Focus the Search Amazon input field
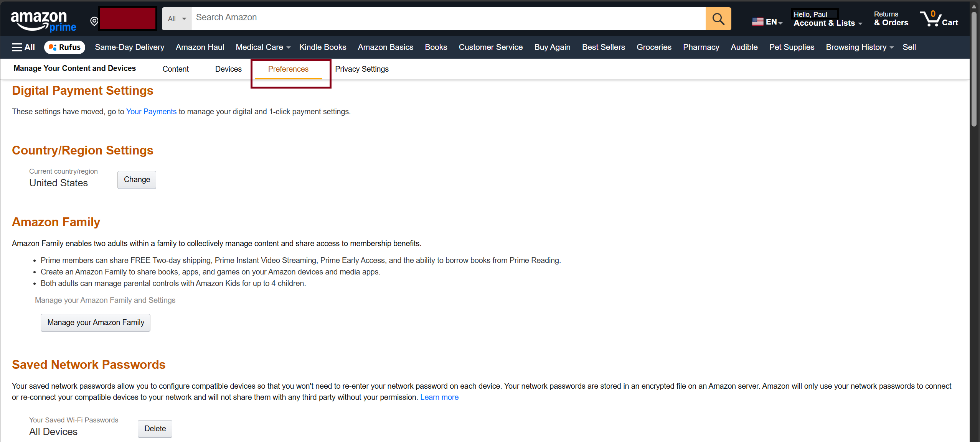980x442 pixels. tap(448, 18)
